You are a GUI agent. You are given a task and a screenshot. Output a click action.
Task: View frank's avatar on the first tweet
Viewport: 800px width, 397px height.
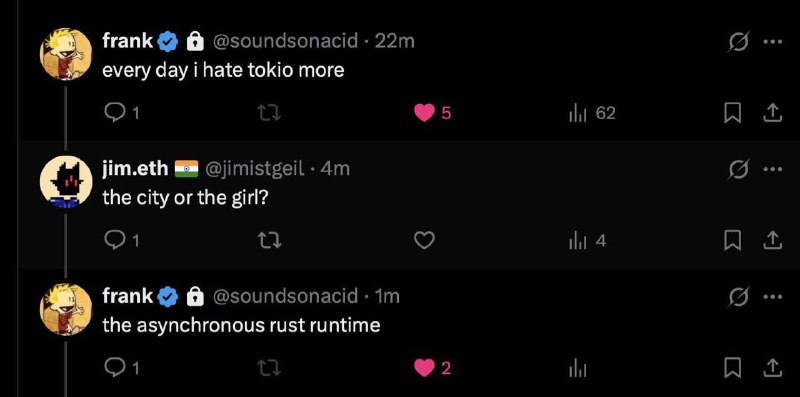point(66,54)
